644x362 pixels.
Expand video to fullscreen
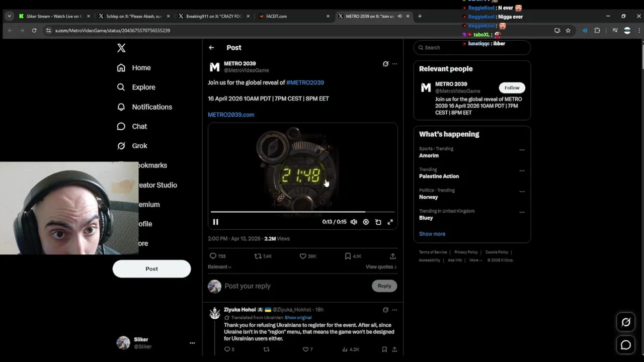click(390, 222)
